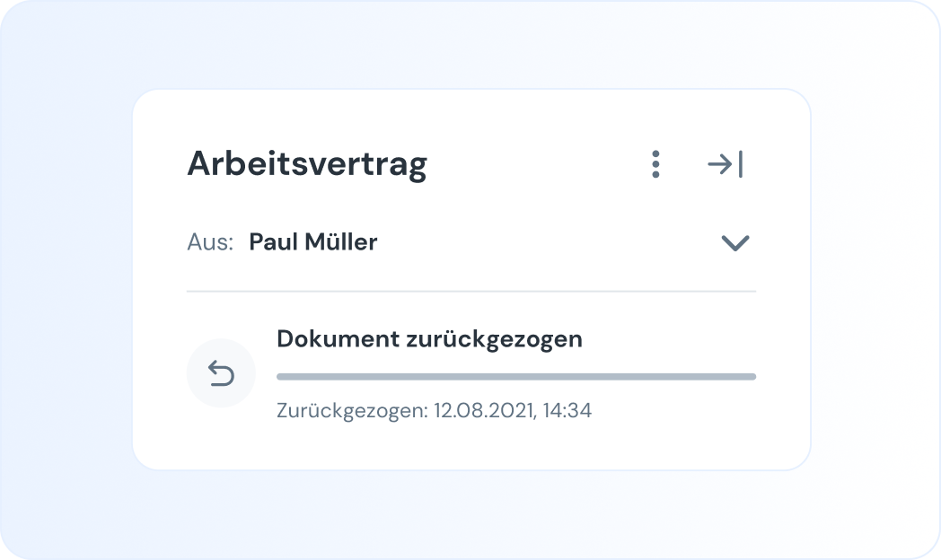Click the Arbeitsvertrag document title
Screen dimensions: 941x560
pos(307,164)
